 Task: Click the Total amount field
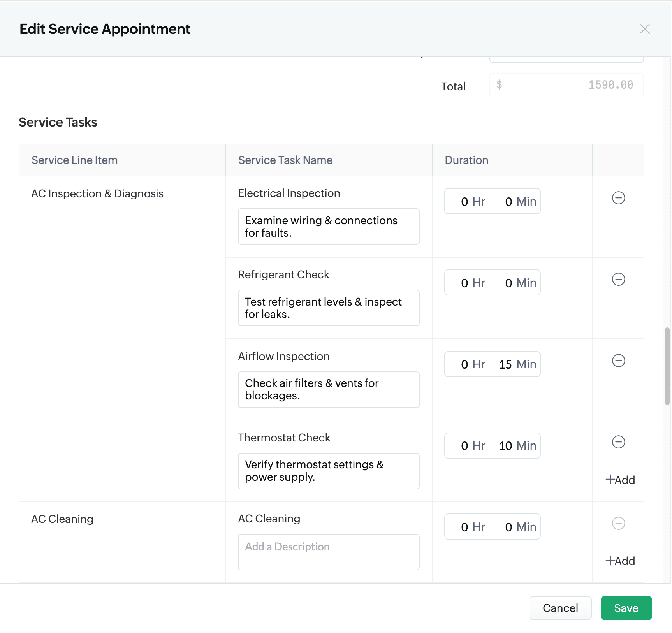click(x=566, y=85)
